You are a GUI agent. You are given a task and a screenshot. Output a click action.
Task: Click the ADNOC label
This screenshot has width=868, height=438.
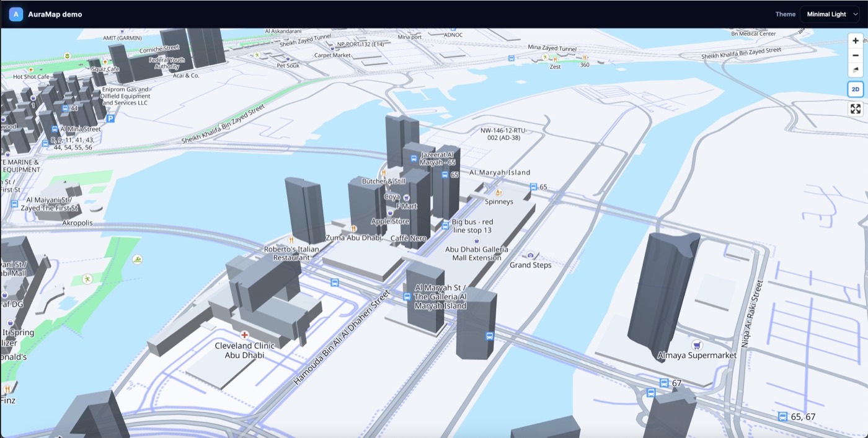[x=453, y=35]
